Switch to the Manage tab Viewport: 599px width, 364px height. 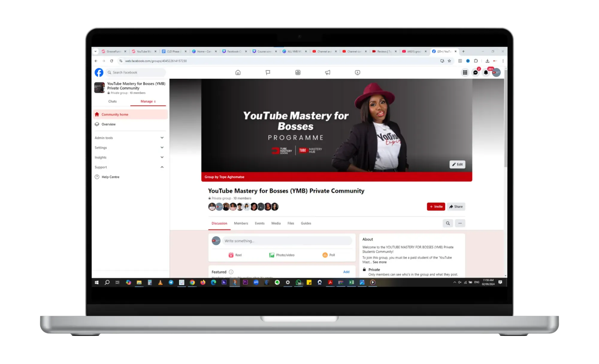148,101
